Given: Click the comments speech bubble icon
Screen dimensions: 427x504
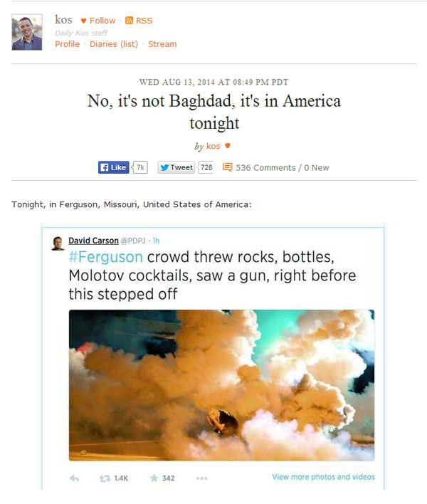Looking at the screenshot, I should tap(227, 167).
